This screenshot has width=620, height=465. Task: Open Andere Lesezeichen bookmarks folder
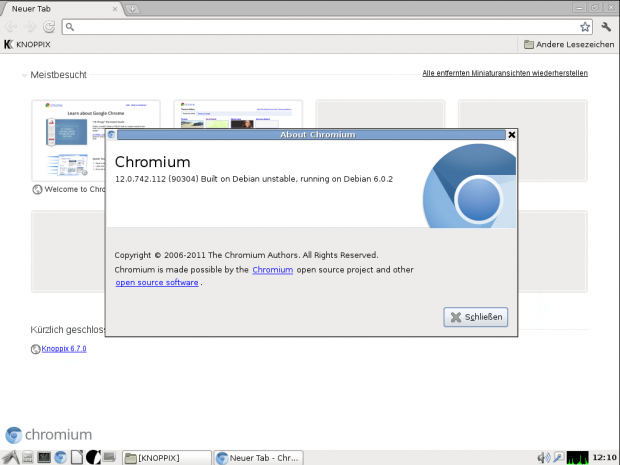569,44
